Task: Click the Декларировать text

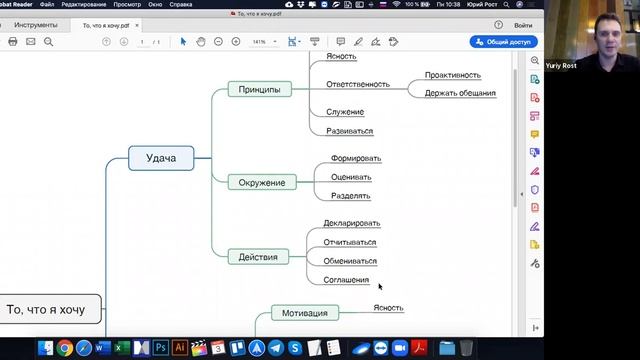Action: [x=352, y=223]
